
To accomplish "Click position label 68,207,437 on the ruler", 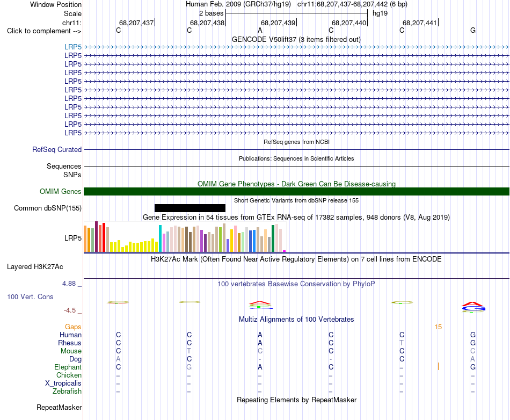I will pos(136,23).
